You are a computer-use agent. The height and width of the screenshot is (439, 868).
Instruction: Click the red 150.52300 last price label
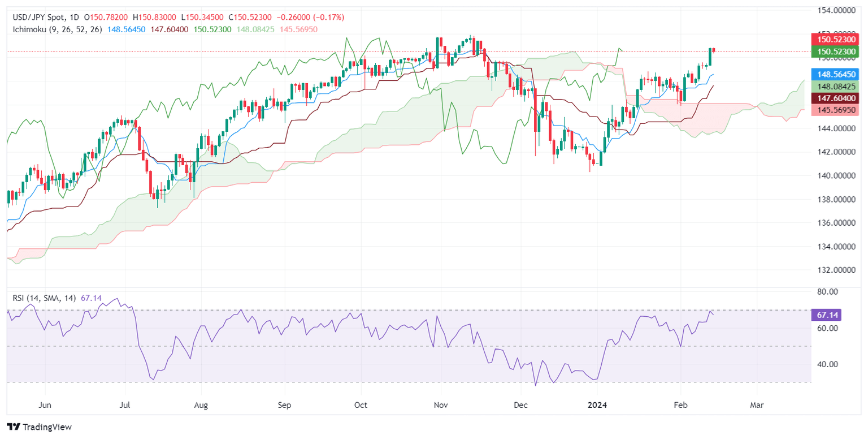[x=836, y=40]
